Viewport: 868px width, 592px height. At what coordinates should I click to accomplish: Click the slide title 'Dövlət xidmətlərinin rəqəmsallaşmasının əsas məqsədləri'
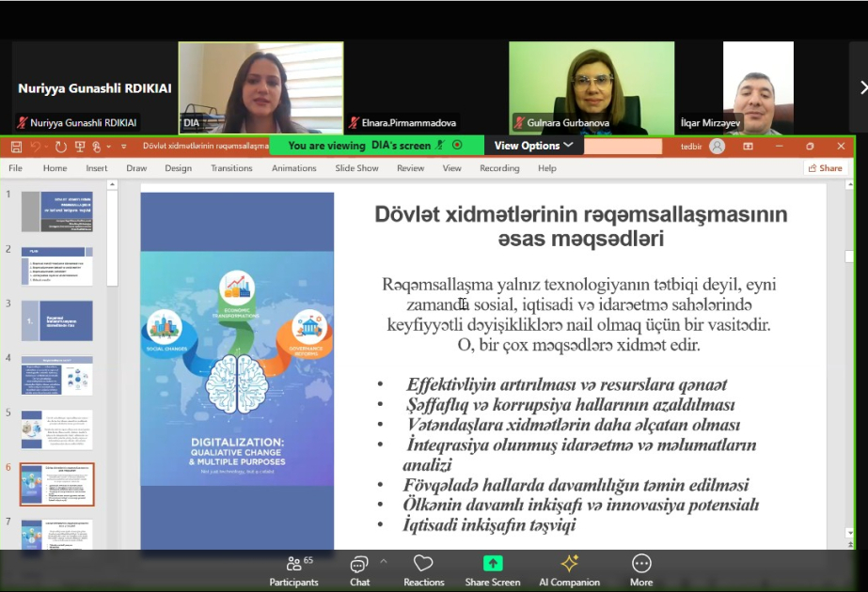pos(580,226)
